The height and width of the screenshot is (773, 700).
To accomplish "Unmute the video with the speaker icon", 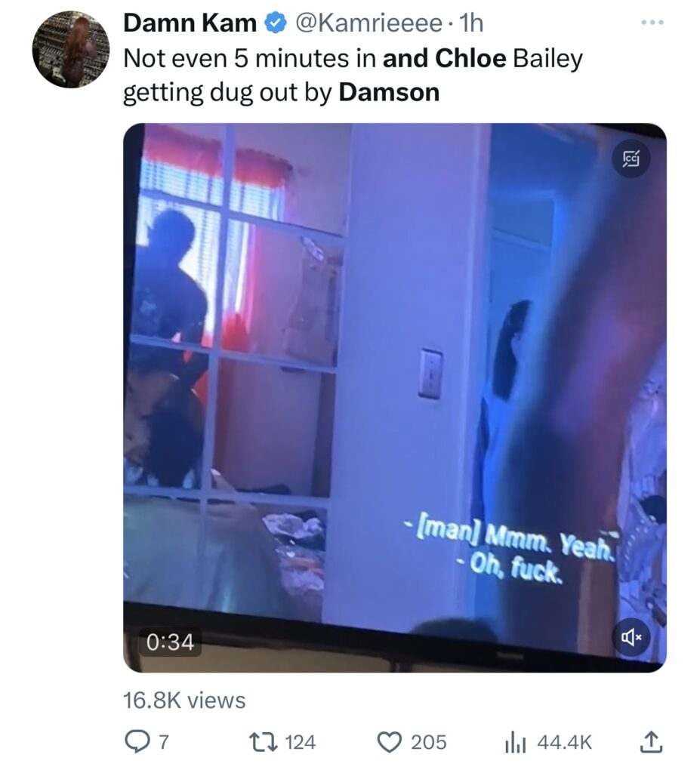I will coord(631,638).
